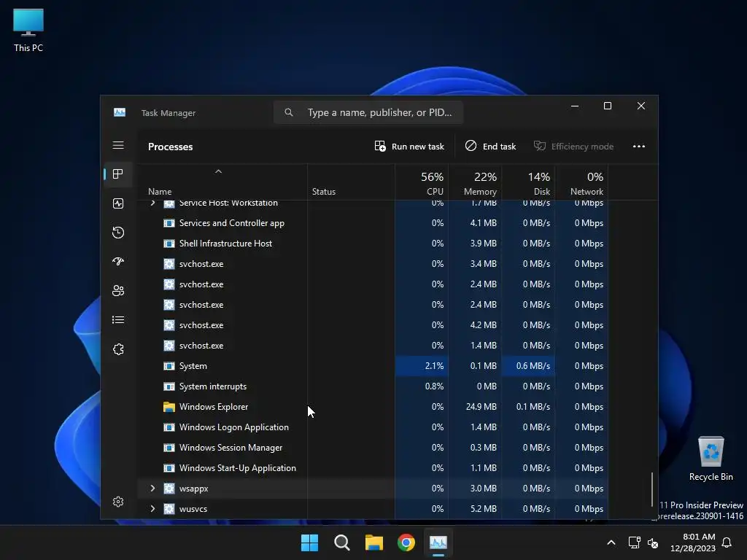
Task: Click the Task Manager taskbar icon
Action: (438, 542)
